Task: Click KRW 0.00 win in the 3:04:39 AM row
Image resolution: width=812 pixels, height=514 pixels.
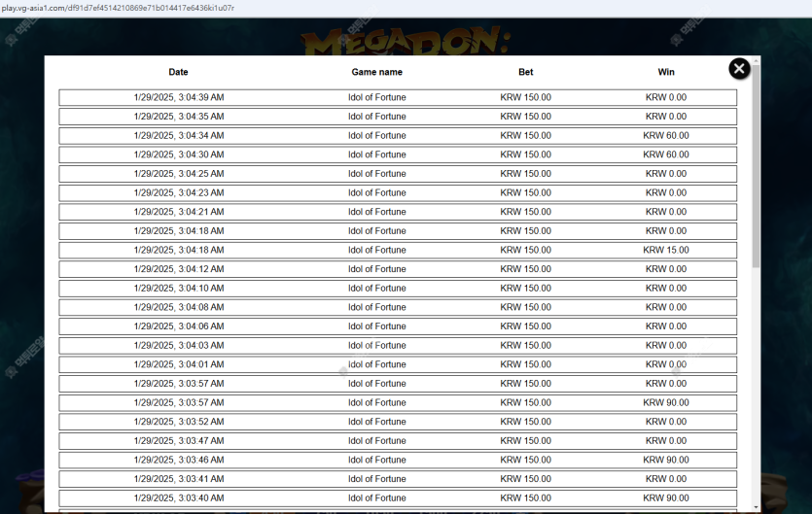Action: (666, 97)
